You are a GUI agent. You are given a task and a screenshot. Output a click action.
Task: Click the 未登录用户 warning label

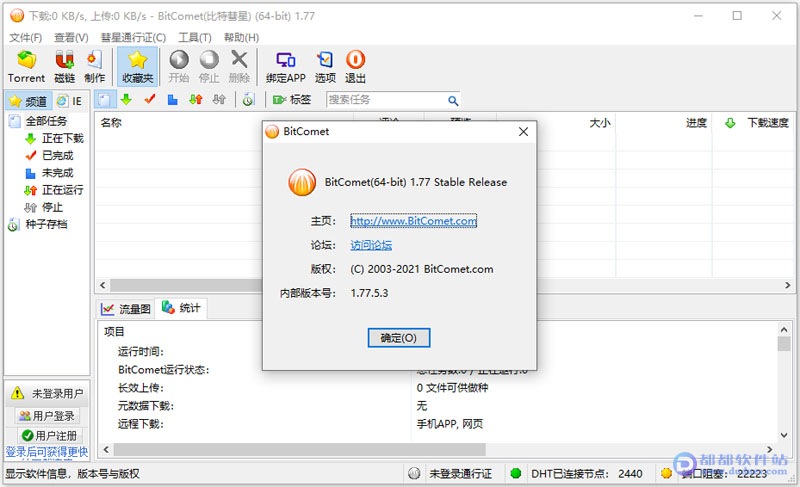point(57,394)
